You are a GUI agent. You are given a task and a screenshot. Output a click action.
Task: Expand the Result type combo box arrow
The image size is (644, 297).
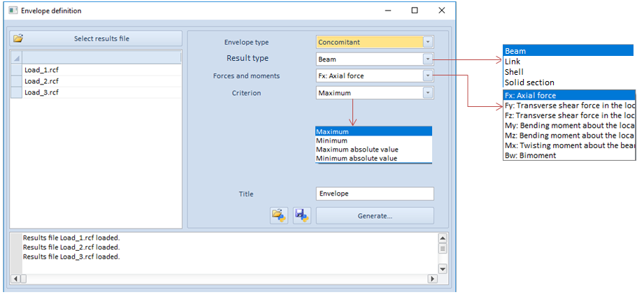427,59
